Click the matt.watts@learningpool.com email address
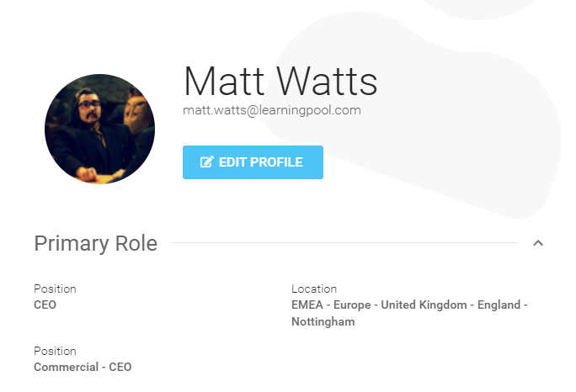Image resolution: width=576 pixels, height=392 pixels. click(x=272, y=110)
